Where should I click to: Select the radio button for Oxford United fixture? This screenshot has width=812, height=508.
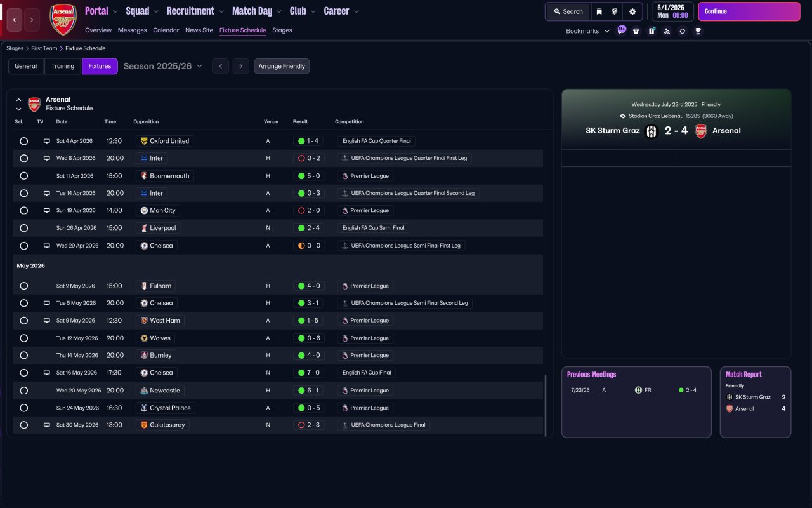tap(24, 141)
